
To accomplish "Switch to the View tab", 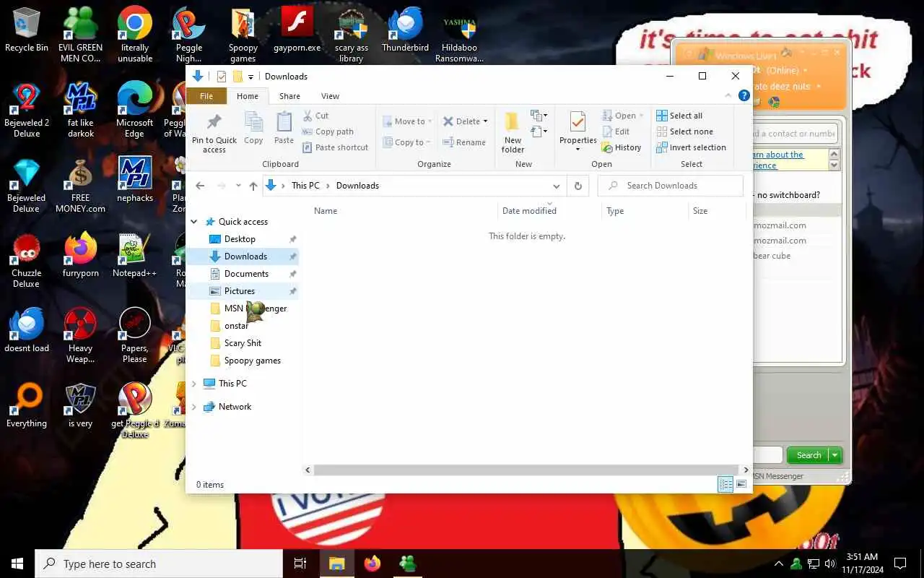I will click(330, 96).
